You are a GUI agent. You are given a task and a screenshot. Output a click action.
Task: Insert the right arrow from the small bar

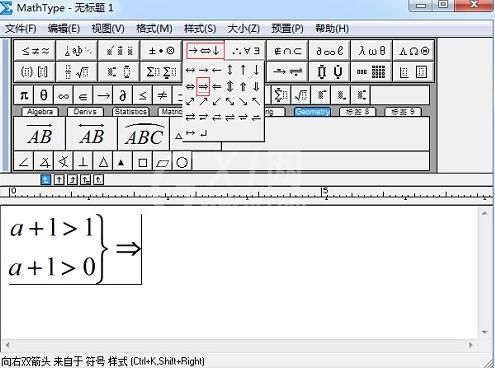[103, 96]
